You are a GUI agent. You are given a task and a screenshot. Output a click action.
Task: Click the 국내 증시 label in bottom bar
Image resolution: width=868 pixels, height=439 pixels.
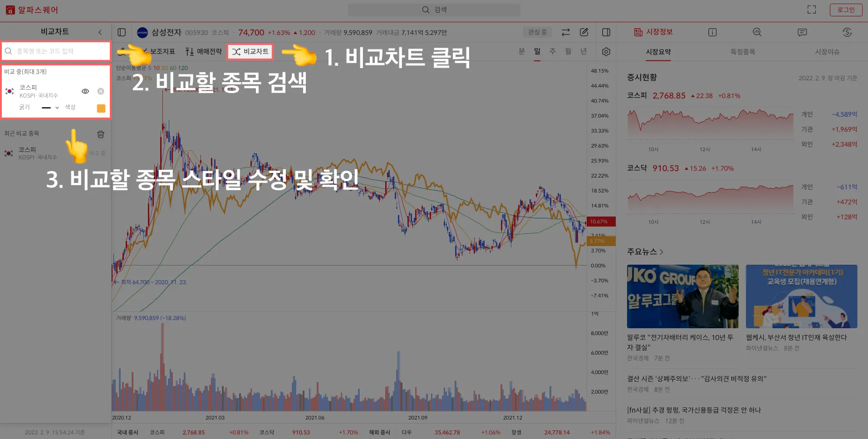click(x=128, y=433)
